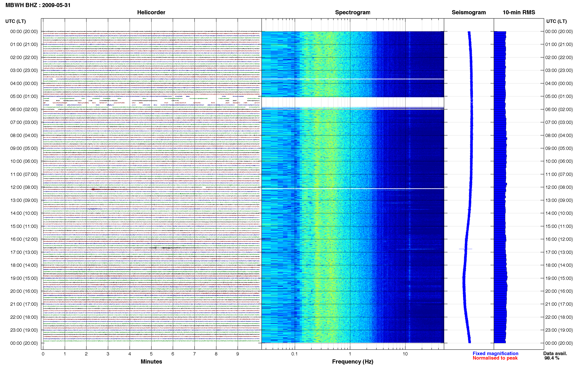Click left time label '10:00 (06:00)'
This screenshot has height=368, width=588.
pyautogui.click(x=24, y=161)
